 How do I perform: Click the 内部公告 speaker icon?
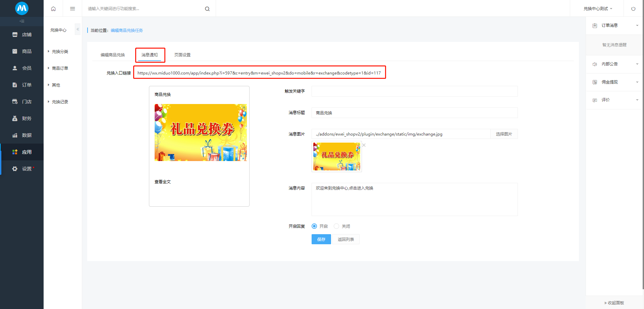pos(595,64)
